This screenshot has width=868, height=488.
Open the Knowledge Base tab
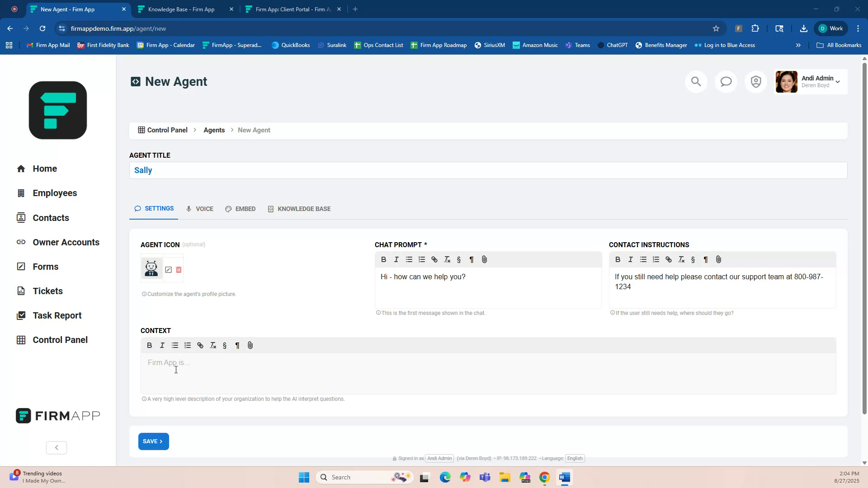point(299,209)
